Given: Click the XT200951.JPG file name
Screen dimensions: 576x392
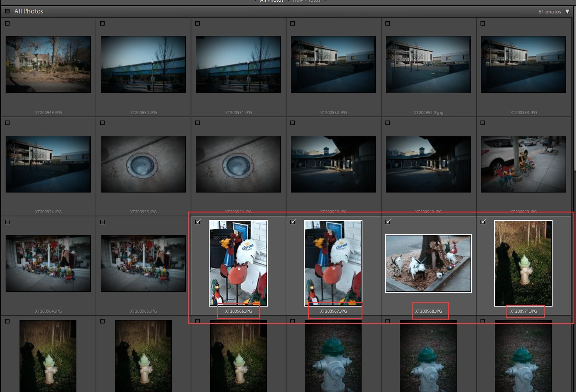Looking at the screenshot, I should click(238, 113).
